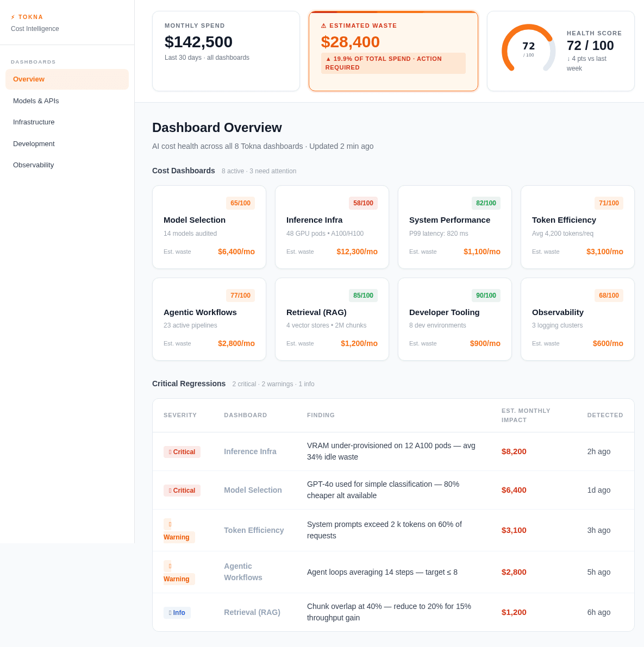Image resolution: width=644 pixels, height=647 pixels.
Task: Open the Observability logging clusters card
Action: click(578, 319)
